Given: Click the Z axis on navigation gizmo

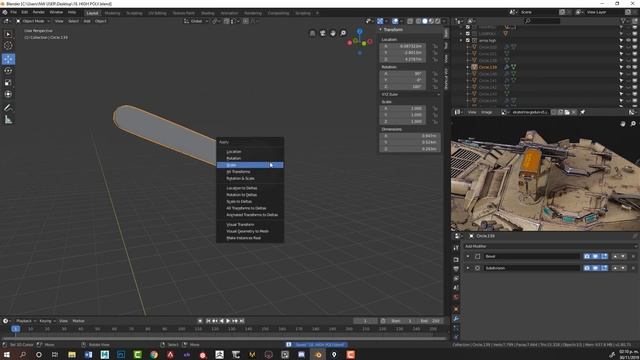Looking at the screenshot, I should click(360, 31).
